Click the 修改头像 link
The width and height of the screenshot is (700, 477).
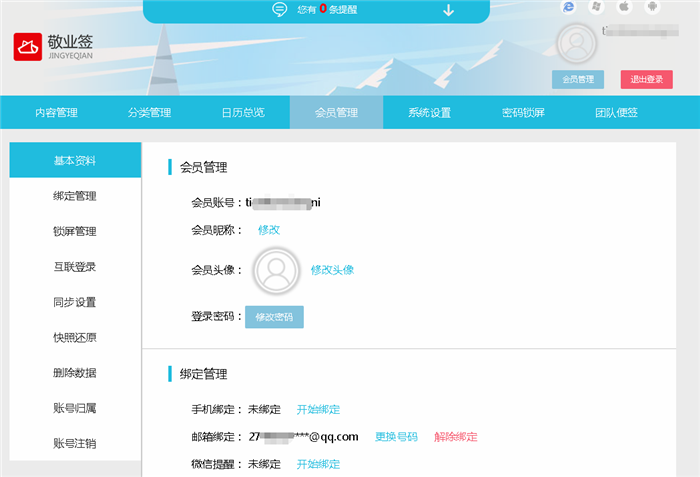pos(332,270)
